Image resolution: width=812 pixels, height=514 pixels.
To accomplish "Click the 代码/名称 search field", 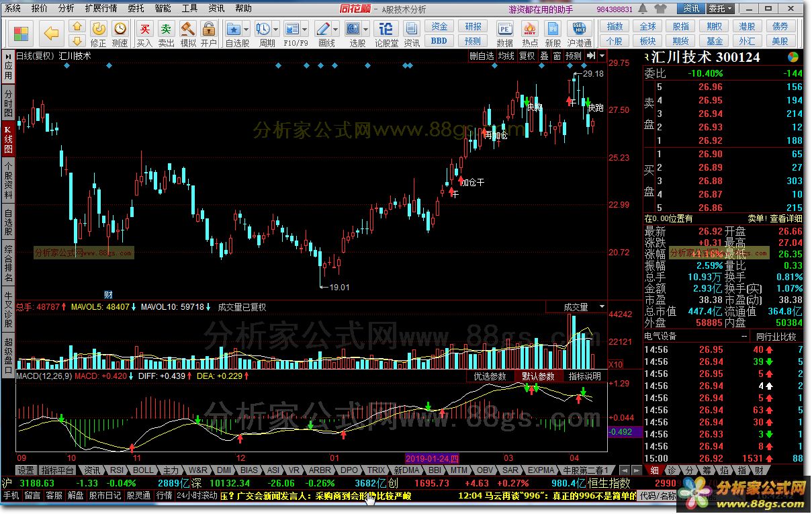I will [x=658, y=496].
